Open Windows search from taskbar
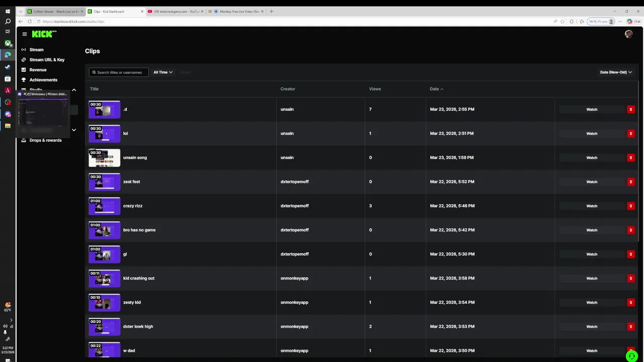Viewport: 644px width, 362px height. (x=8, y=22)
